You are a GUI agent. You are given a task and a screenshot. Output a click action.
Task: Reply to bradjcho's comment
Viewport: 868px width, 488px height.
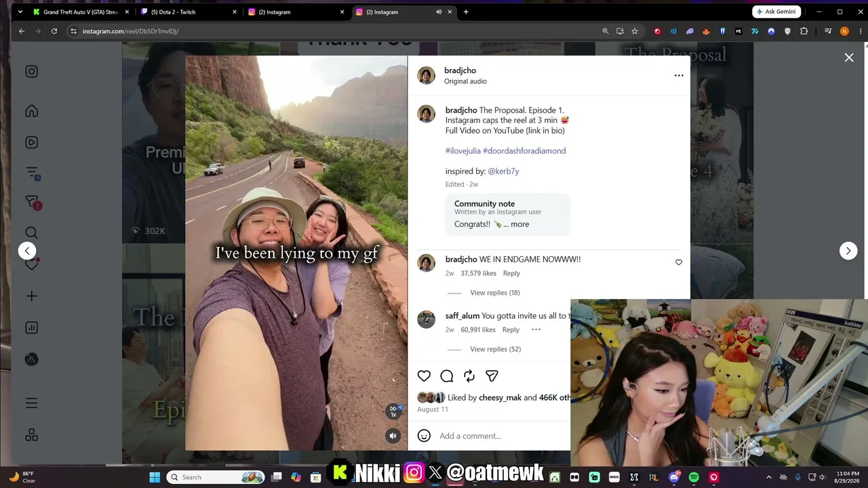tap(511, 273)
